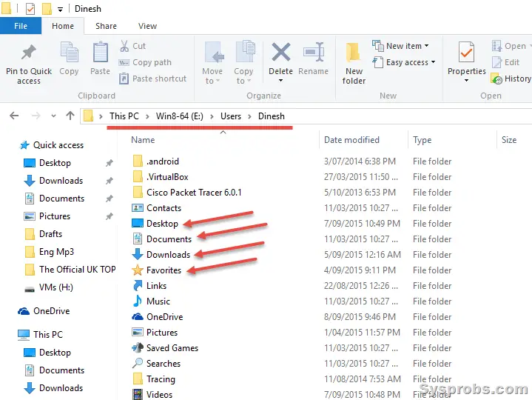Select the Music note folder icon
532x400 pixels.
[138, 301]
